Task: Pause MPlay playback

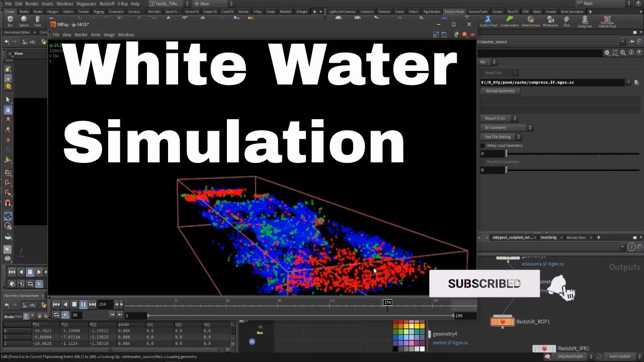Action: 84,304
